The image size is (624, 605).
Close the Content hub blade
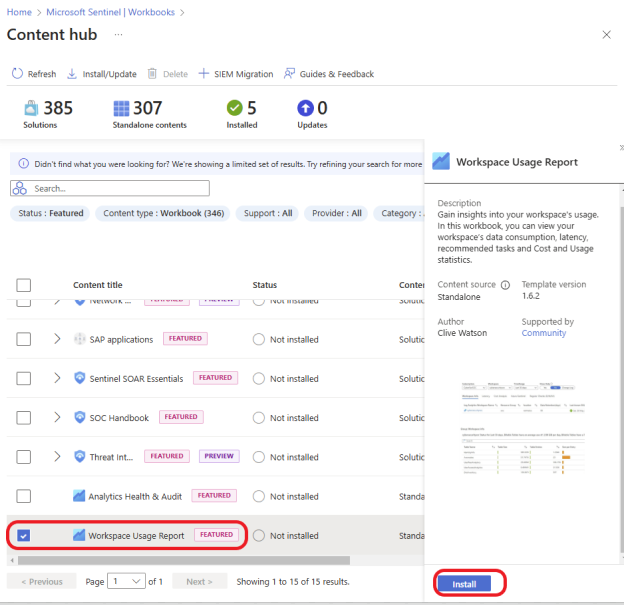[606, 35]
